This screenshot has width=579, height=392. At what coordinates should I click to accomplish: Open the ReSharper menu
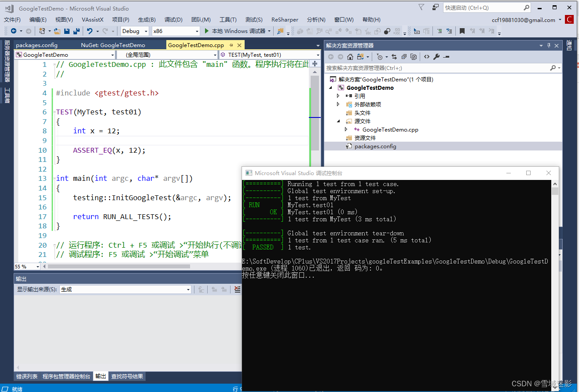point(285,20)
